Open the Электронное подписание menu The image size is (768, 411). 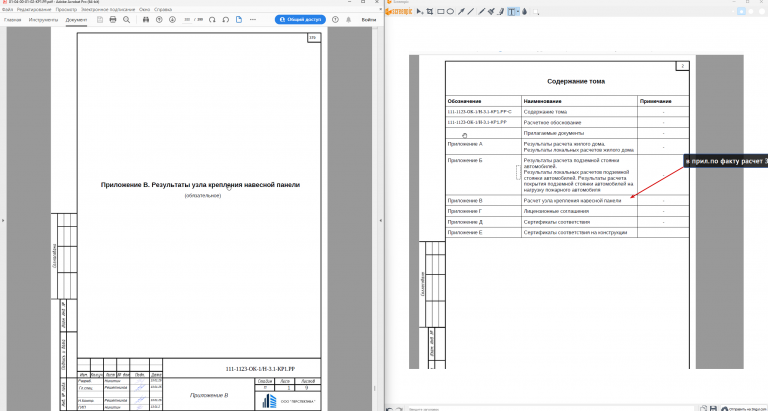tap(108, 9)
